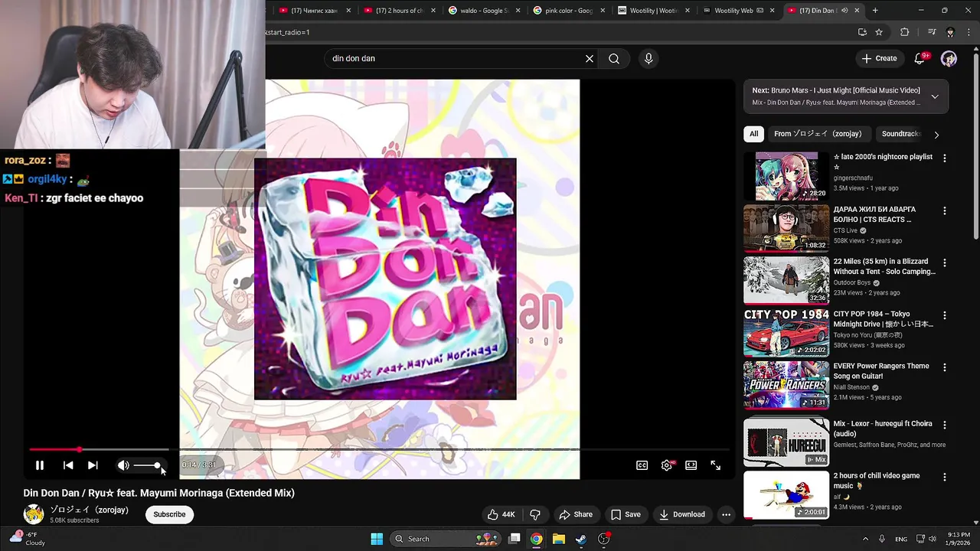
Task: Open the taskbar Search box
Action: click(x=447, y=539)
